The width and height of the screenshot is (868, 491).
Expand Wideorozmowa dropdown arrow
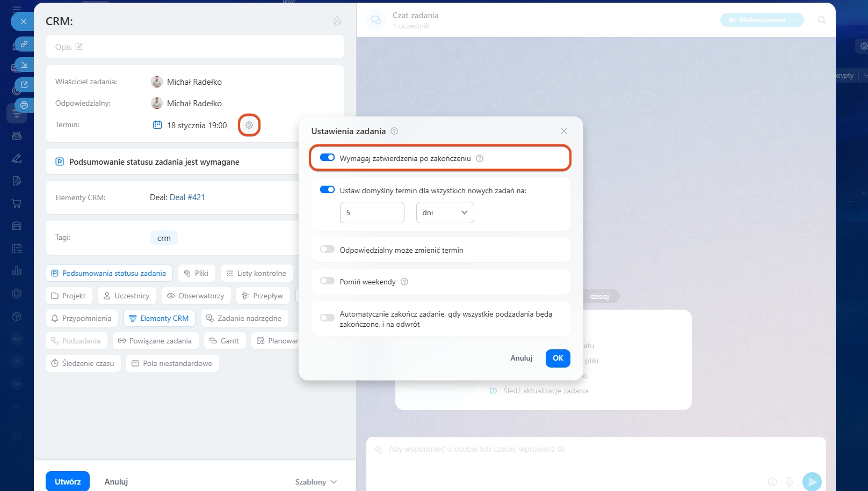tap(795, 20)
